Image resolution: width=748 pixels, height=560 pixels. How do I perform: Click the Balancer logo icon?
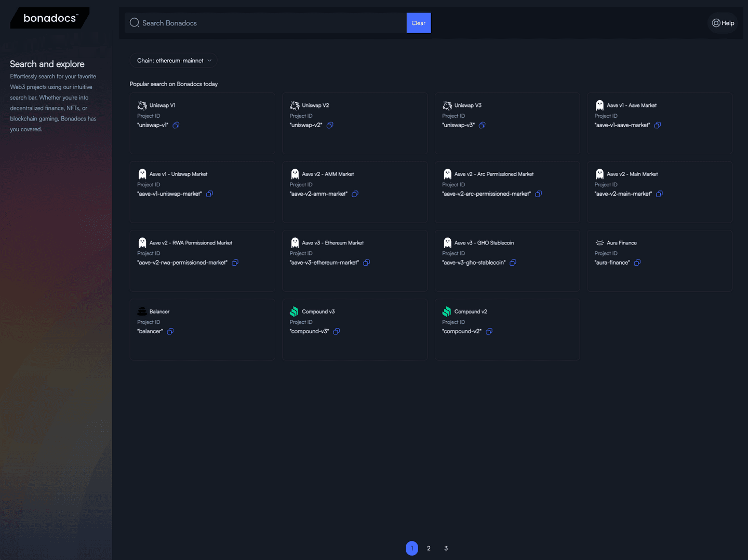(142, 311)
